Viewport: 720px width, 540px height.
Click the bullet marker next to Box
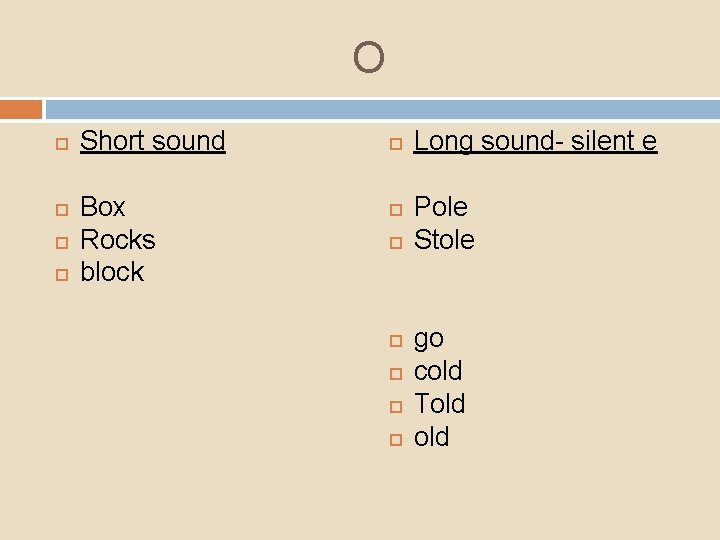click(61, 209)
